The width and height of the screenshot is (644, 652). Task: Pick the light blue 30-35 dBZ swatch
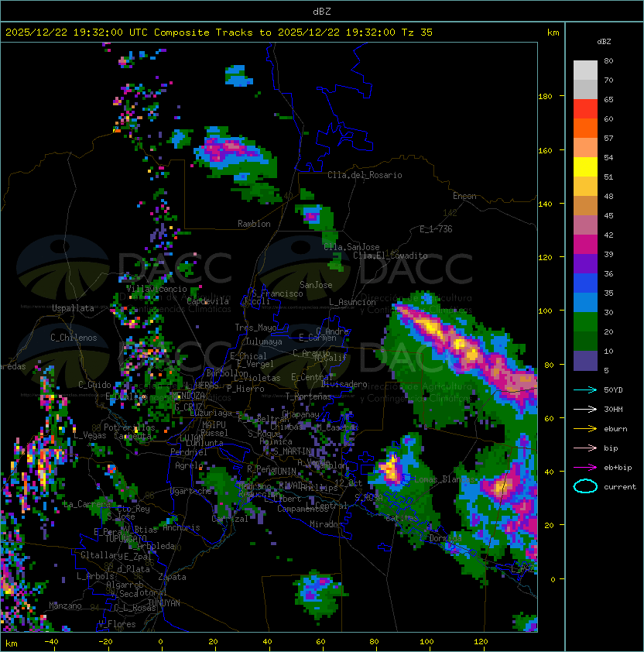coord(585,302)
